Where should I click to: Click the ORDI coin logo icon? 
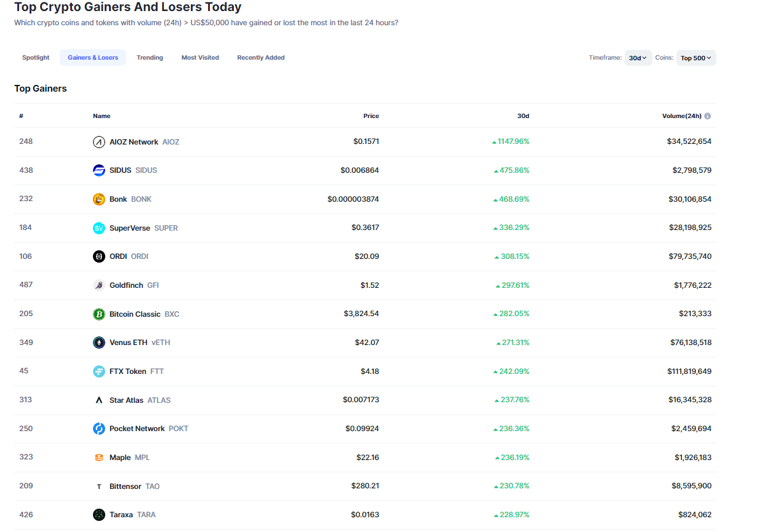click(99, 256)
